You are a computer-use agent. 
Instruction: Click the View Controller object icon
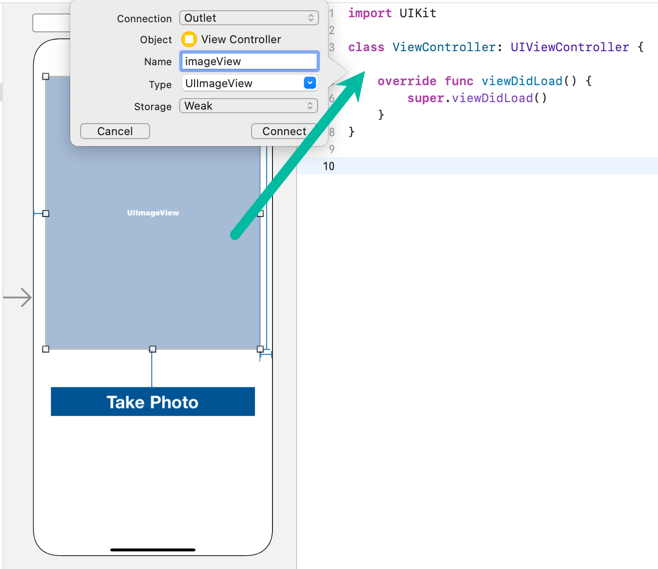coord(189,39)
